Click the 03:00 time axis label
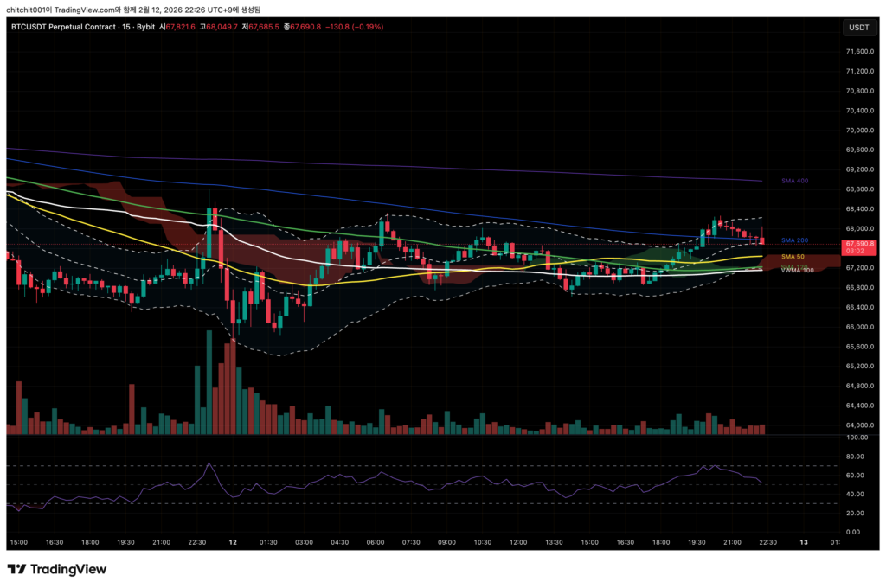The width and height of the screenshot is (886, 588). coord(304,542)
